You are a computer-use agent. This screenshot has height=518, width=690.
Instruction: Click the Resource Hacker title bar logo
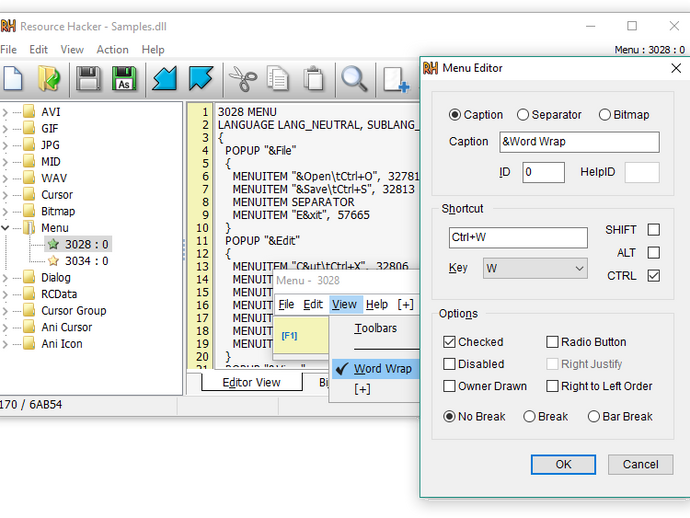point(8,26)
